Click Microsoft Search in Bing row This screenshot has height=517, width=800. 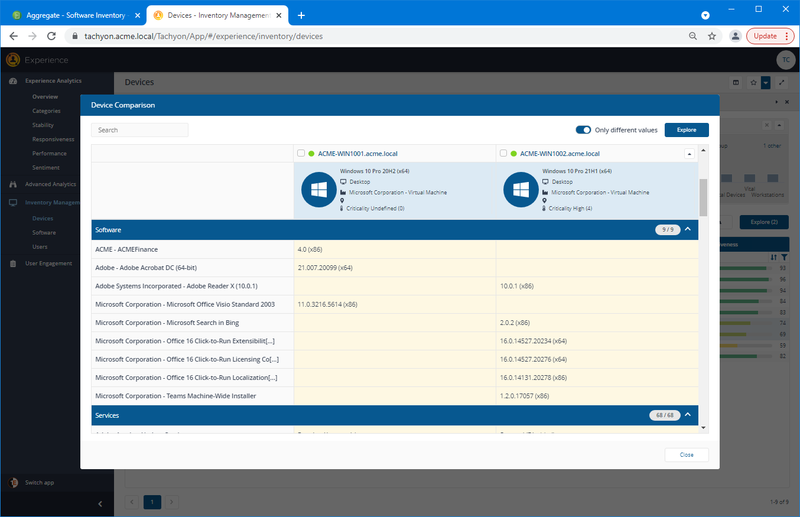point(395,323)
